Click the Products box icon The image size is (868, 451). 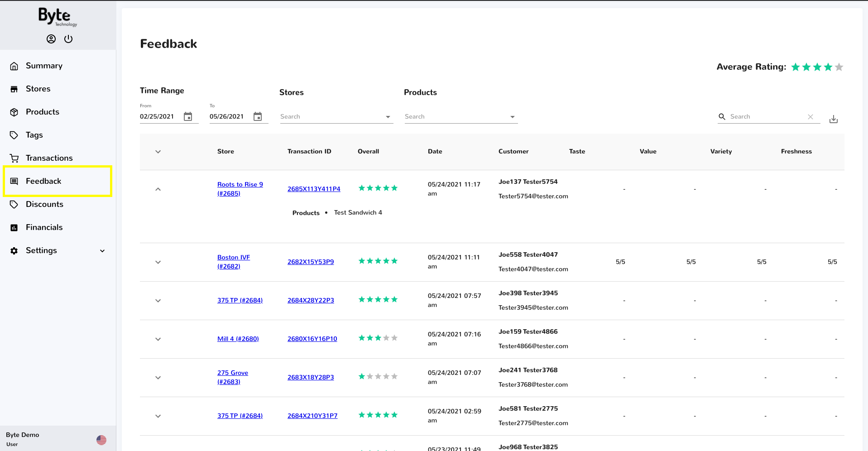click(x=14, y=112)
